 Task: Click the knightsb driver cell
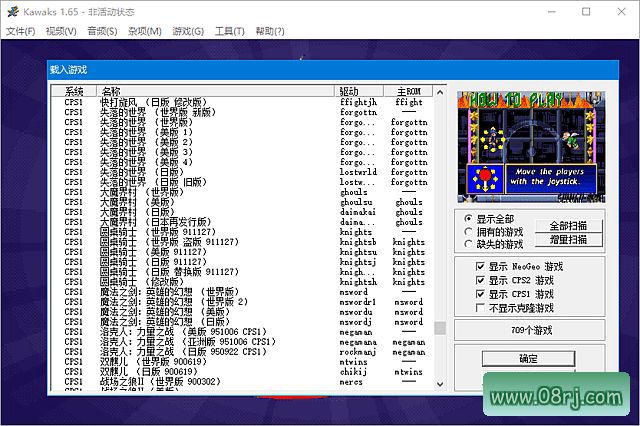click(358, 242)
